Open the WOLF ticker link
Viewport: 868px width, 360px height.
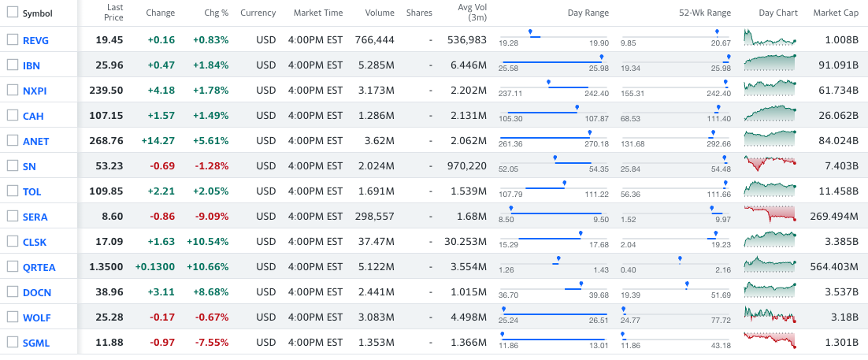[36, 318]
